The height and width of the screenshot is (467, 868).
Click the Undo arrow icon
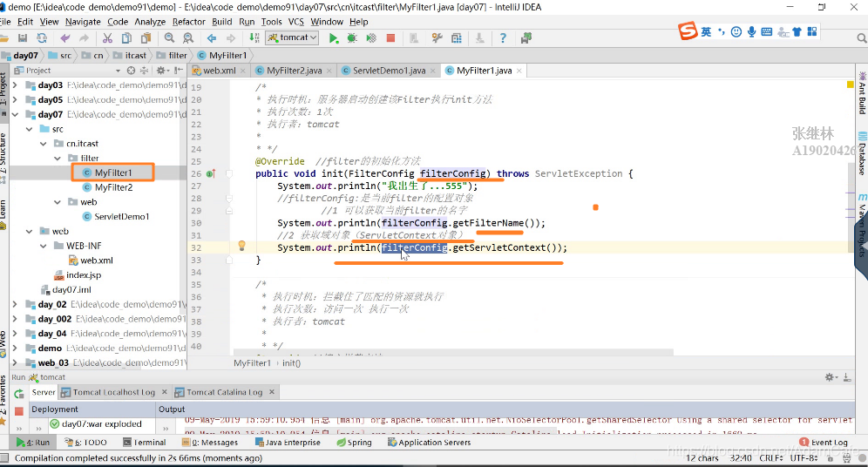(65, 38)
